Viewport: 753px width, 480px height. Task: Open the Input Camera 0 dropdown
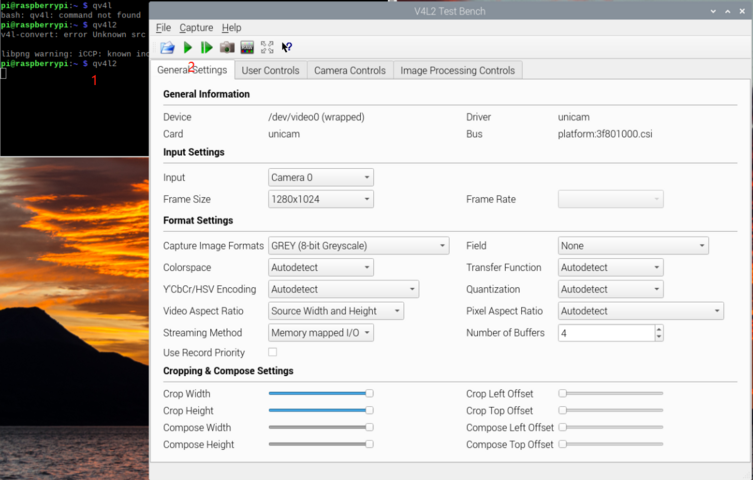[x=321, y=178]
